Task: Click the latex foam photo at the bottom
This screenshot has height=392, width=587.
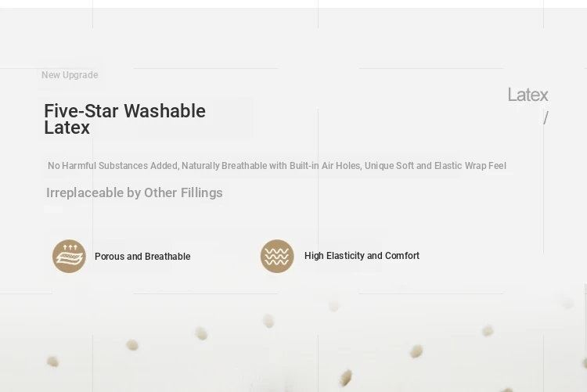Action: pos(293,343)
